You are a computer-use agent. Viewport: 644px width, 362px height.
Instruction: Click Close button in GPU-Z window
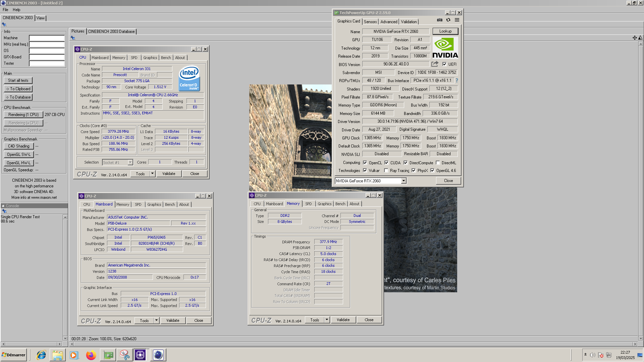pos(448,181)
